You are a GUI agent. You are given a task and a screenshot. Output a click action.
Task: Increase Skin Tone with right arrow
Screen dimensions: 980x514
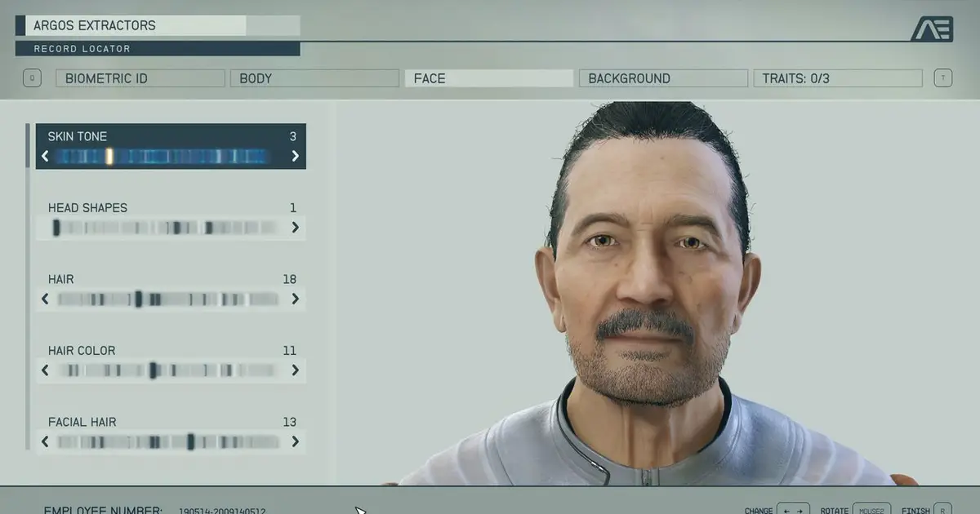[296, 157]
